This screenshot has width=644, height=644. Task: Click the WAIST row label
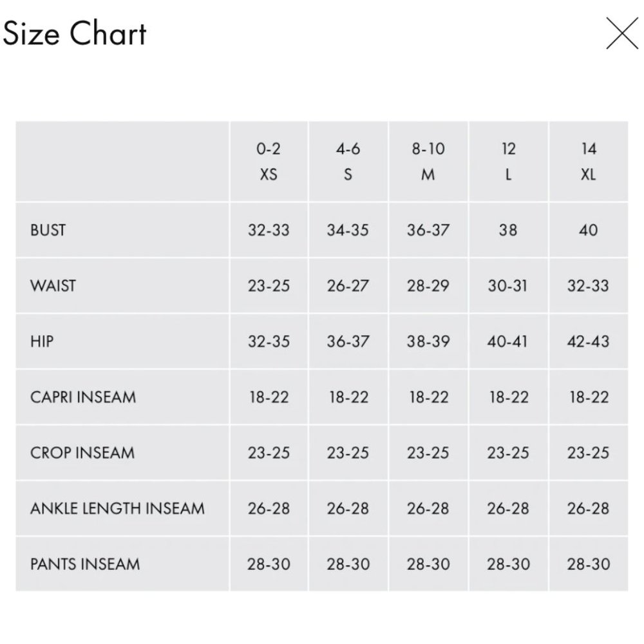[x=53, y=285]
